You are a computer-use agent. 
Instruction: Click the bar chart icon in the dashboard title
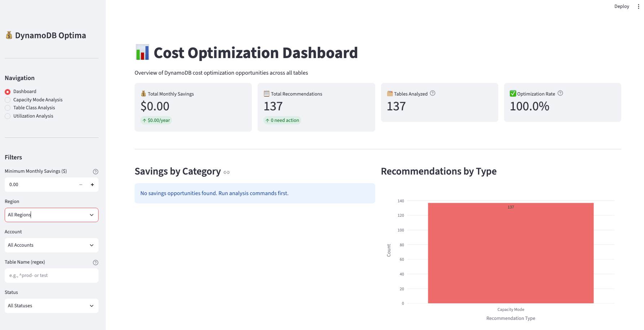[x=143, y=52]
